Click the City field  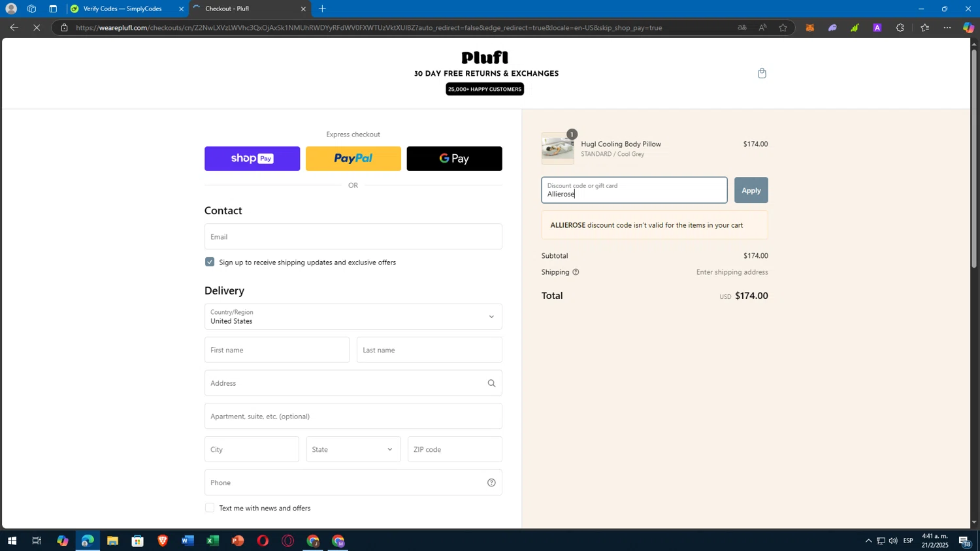click(x=252, y=449)
